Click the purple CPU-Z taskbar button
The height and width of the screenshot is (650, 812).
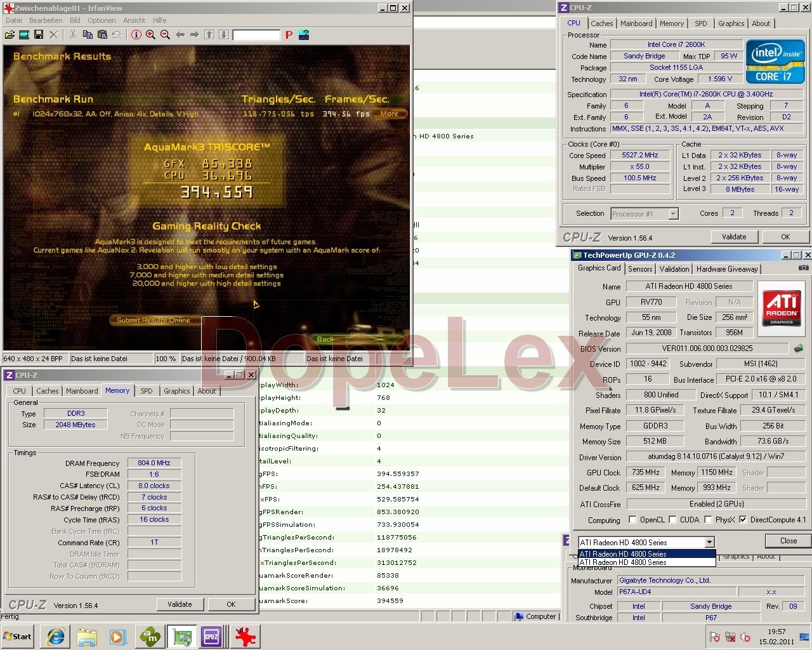click(x=211, y=637)
